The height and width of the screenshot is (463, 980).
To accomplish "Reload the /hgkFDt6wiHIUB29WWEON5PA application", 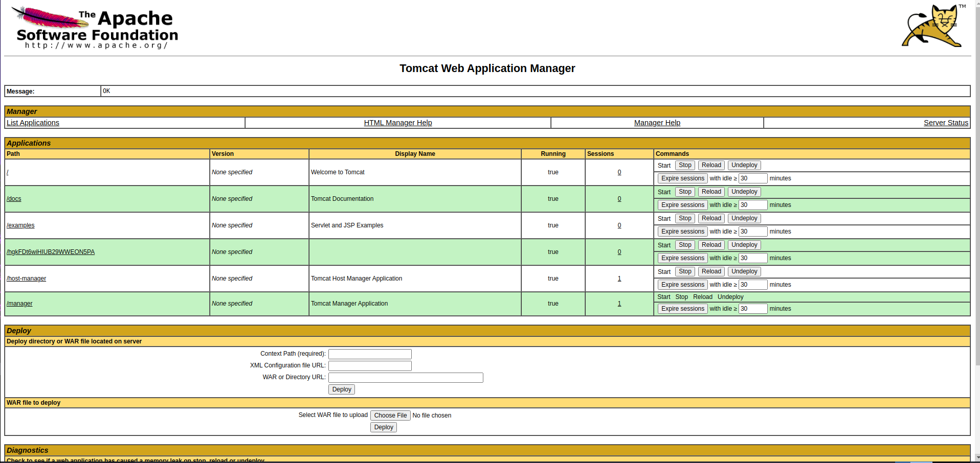I will (711, 245).
